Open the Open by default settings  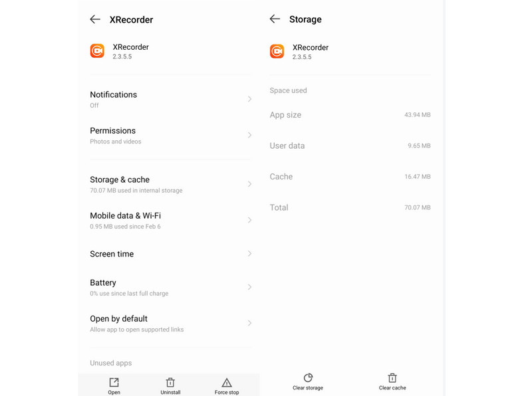171,323
